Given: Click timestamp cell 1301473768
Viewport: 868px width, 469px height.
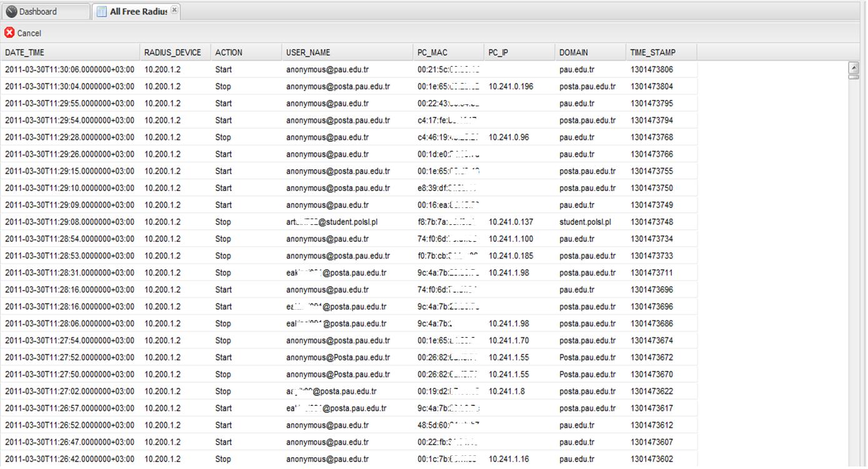Looking at the screenshot, I should pos(652,137).
